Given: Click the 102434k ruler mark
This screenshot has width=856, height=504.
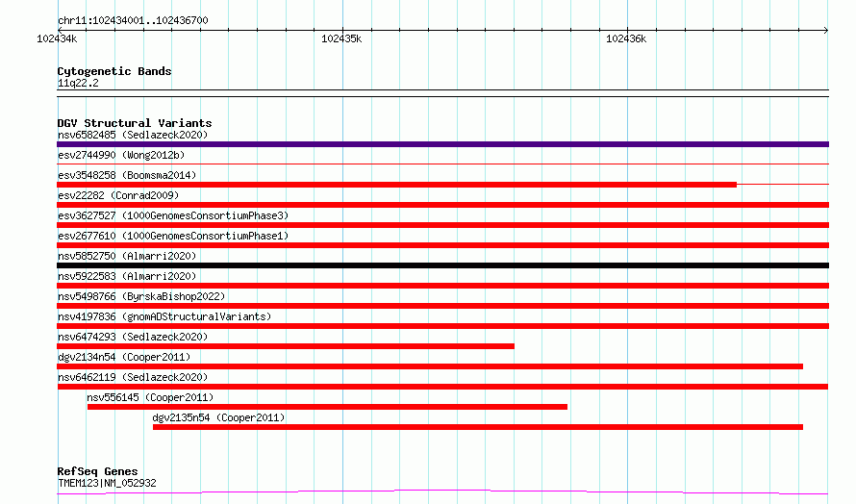Looking at the screenshot, I should coord(57,38).
